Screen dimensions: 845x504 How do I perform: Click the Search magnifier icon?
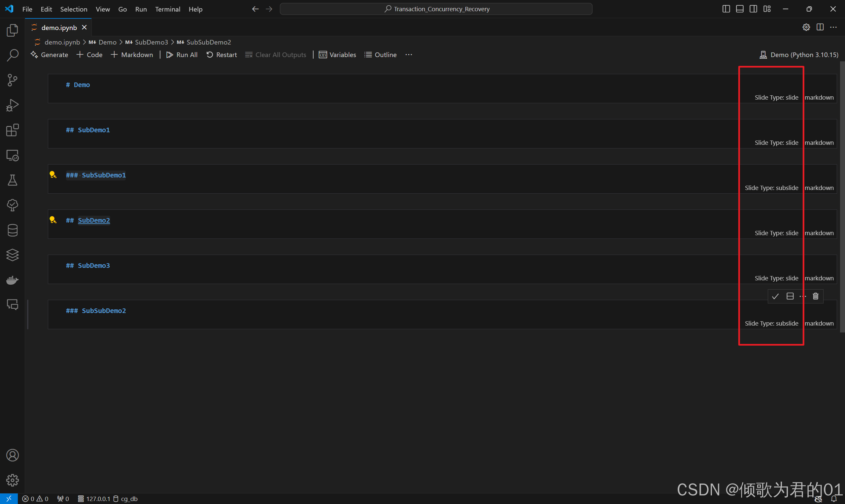12,55
